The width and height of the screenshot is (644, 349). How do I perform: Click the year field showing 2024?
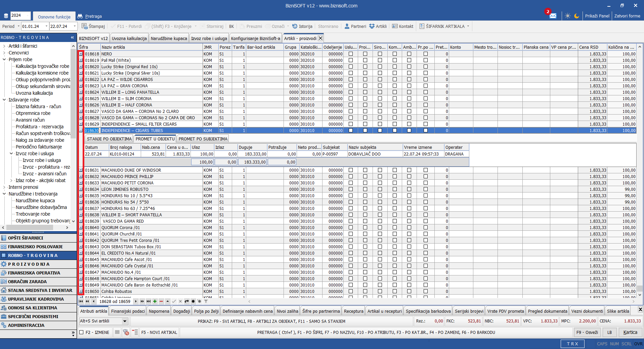20,15
